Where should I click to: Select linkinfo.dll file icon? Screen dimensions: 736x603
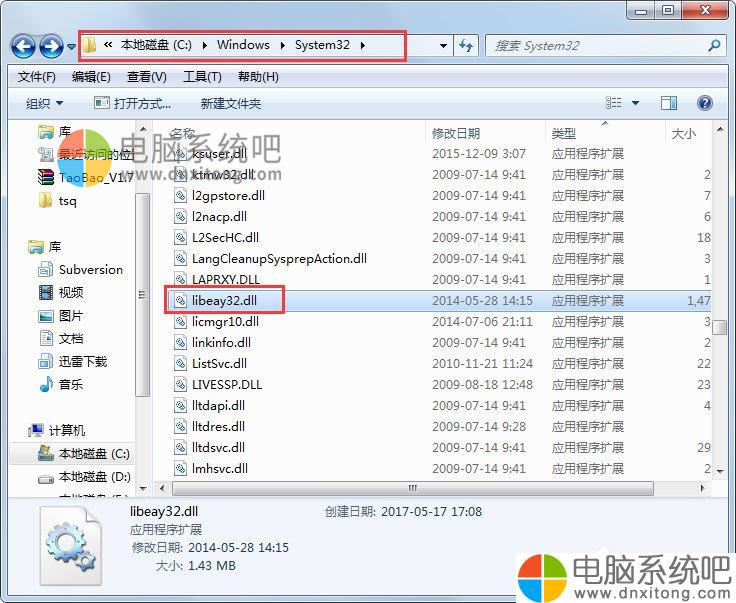(180, 343)
